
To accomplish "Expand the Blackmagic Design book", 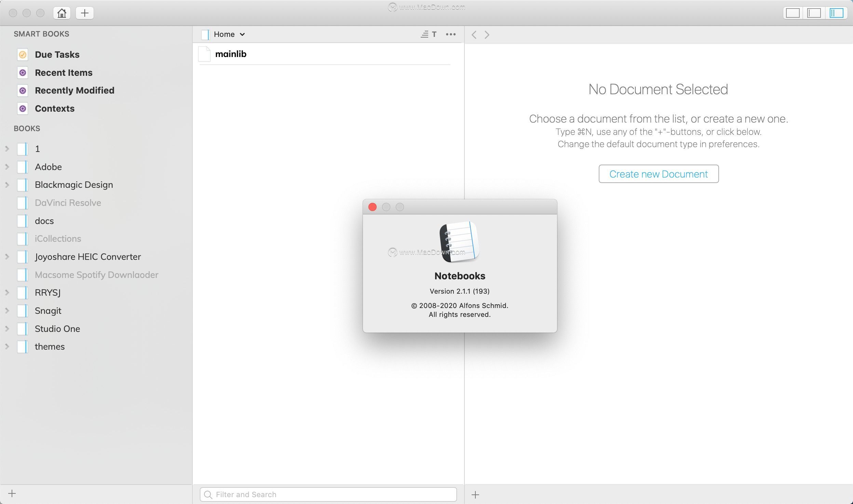I will 7,185.
